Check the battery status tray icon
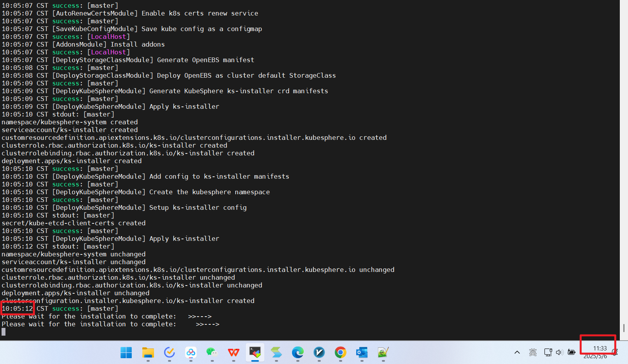 [x=571, y=352]
